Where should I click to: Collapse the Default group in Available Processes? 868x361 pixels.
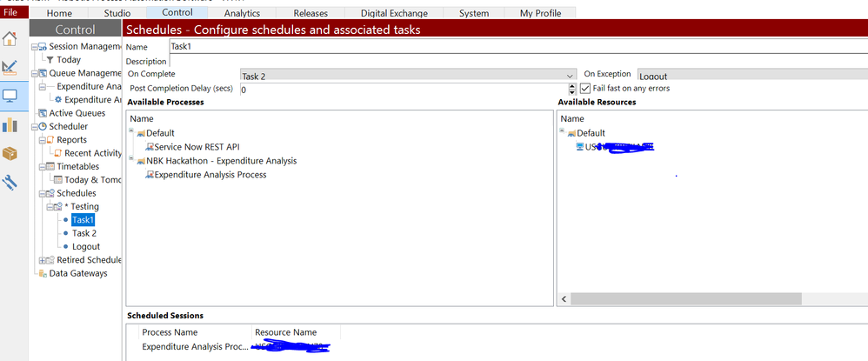(131, 131)
